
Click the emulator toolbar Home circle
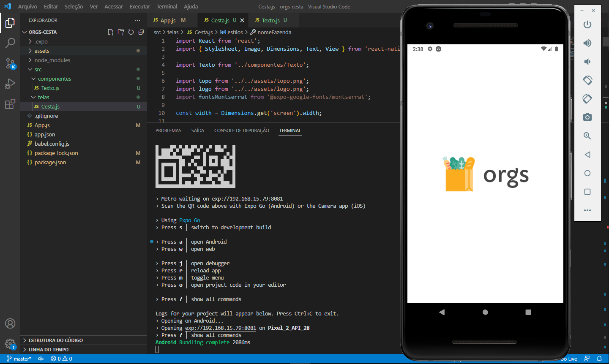click(587, 173)
